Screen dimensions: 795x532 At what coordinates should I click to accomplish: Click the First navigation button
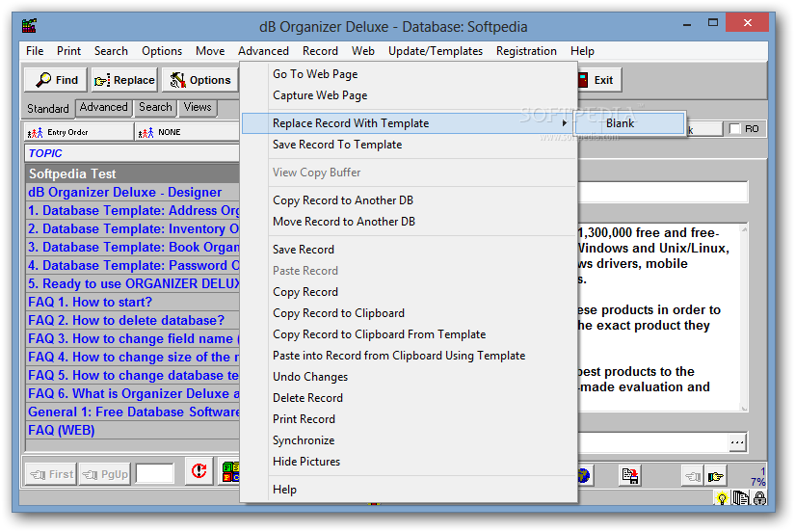coord(51,474)
